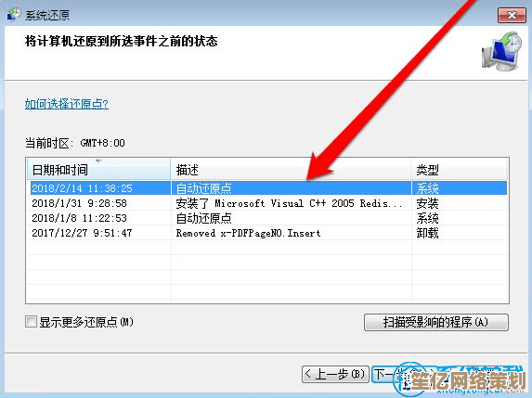This screenshot has width=532, height=398.
Task: Sort by the 描述 column header
Action: coord(291,169)
